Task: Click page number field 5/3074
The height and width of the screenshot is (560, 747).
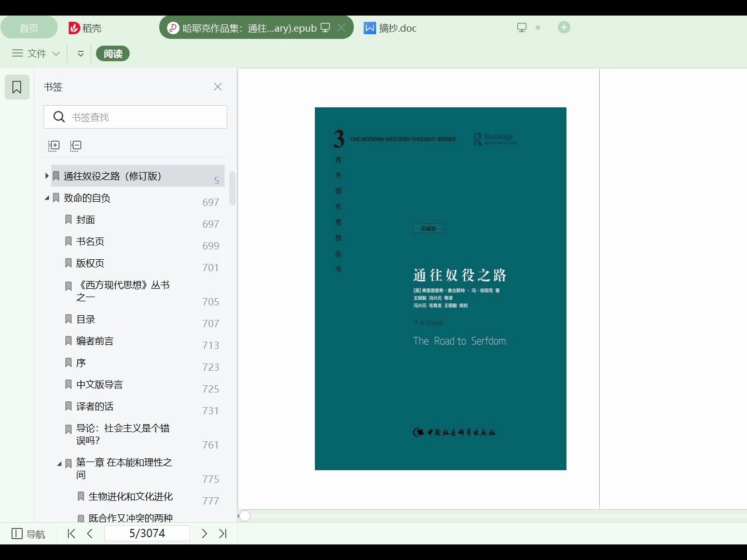Action: [x=147, y=534]
